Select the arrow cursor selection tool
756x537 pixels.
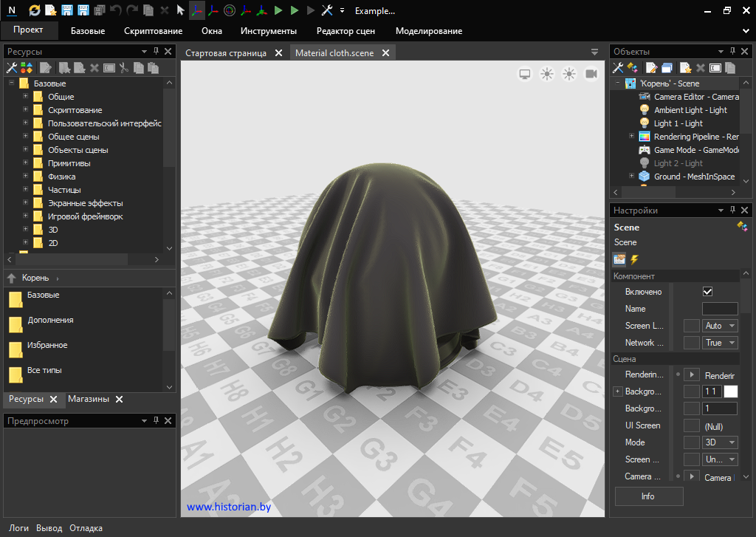pyautogui.click(x=180, y=10)
